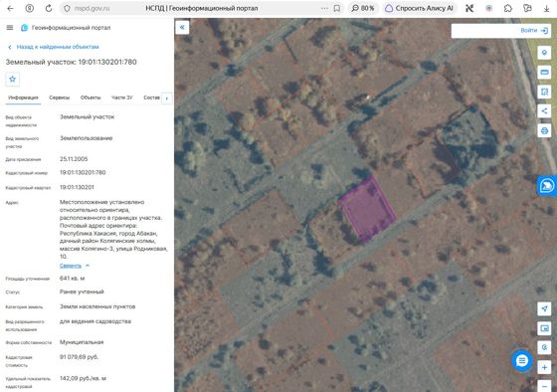
Task: Zoom in on the map
Action: pos(544,367)
